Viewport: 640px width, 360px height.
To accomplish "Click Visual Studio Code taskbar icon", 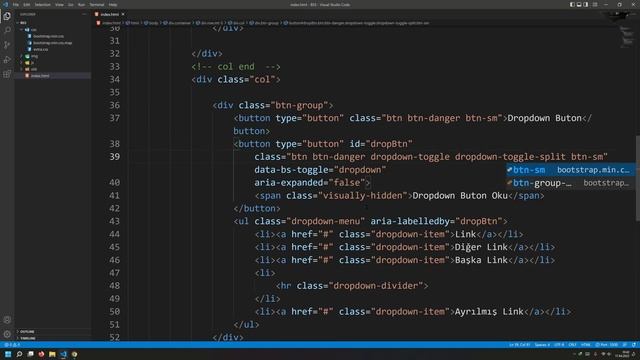I will (63, 354).
